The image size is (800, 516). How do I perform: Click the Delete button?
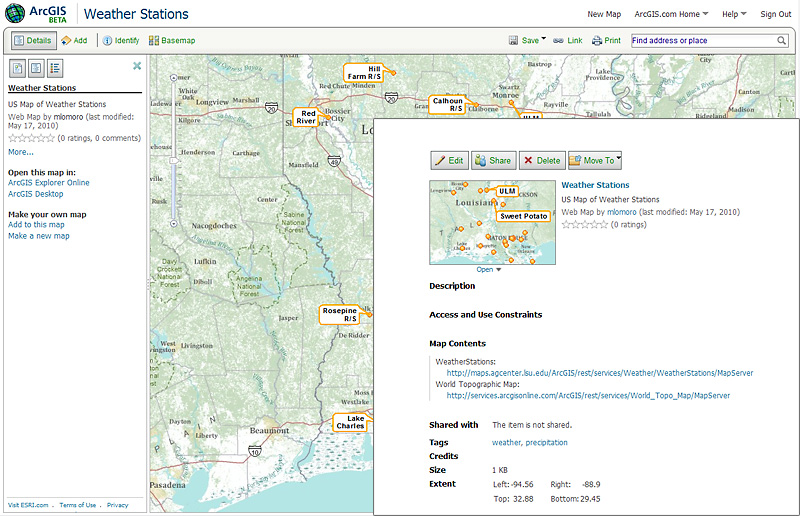(542, 160)
